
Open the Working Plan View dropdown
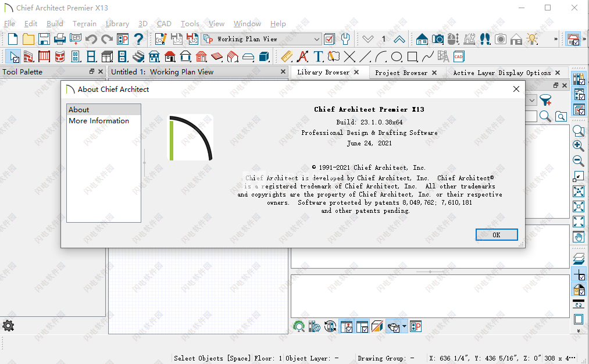[x=262, y=39]
